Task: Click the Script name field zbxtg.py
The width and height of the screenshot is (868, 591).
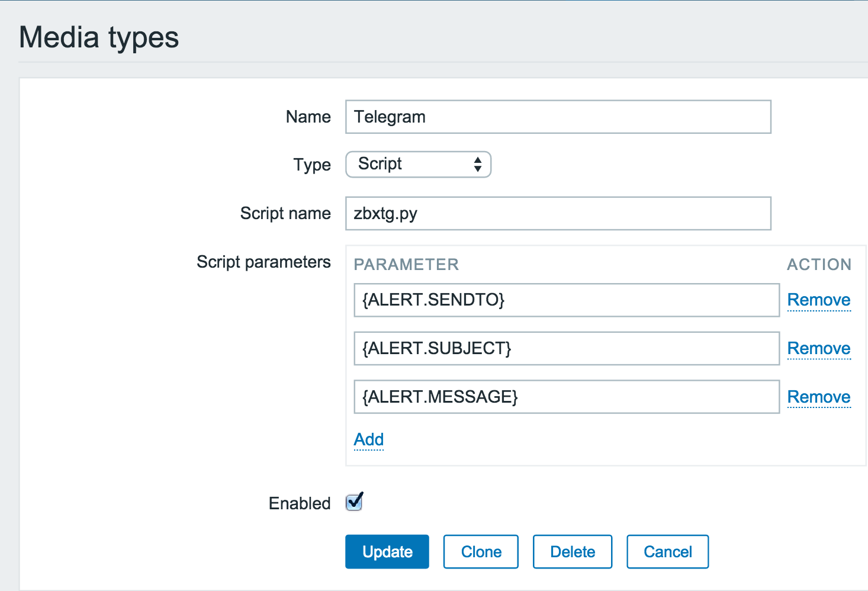Action: click(558, 213)
